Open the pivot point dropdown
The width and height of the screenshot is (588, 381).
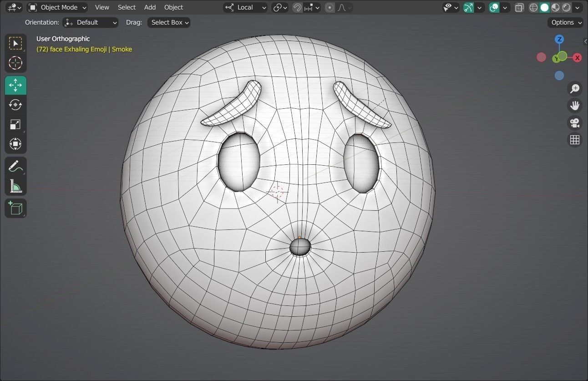pos(280,7)
